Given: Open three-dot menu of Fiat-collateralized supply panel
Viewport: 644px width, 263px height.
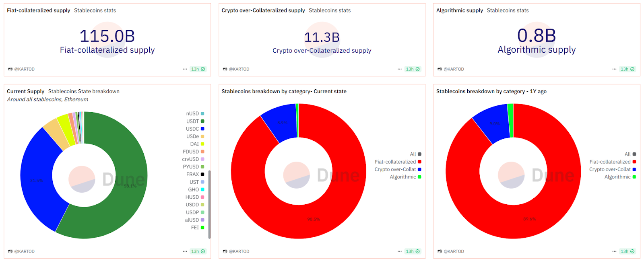Looking at the screenshot, I should 185,69.
